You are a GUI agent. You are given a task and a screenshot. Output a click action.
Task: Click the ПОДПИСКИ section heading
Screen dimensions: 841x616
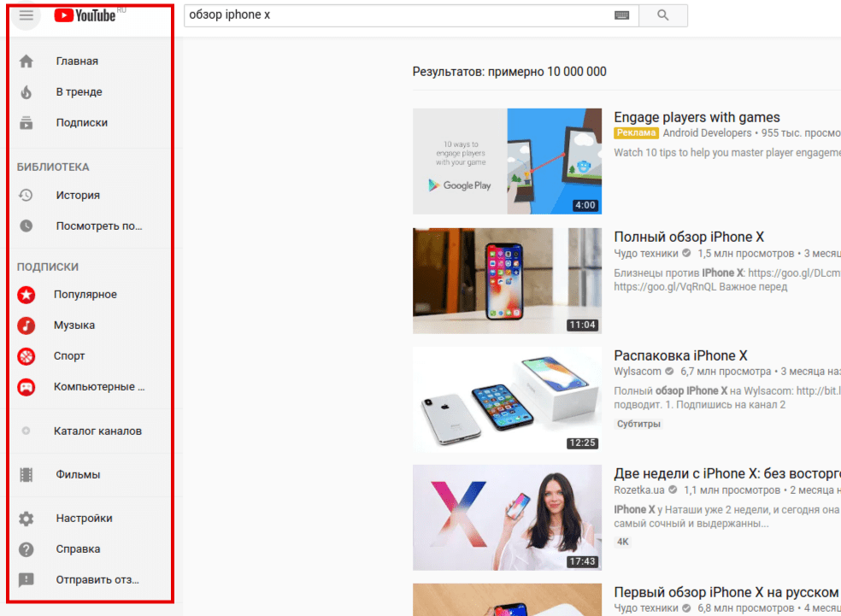(x=48, y=267)
